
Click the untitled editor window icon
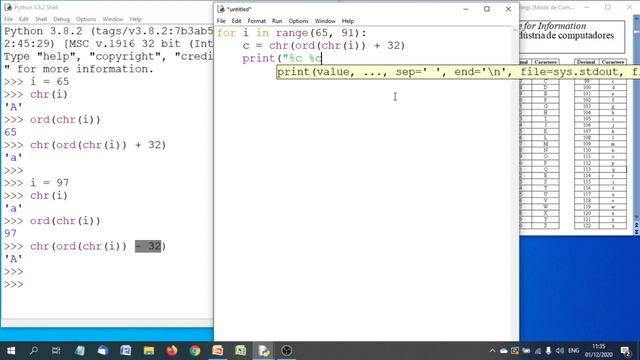click(x=221, y=9)
